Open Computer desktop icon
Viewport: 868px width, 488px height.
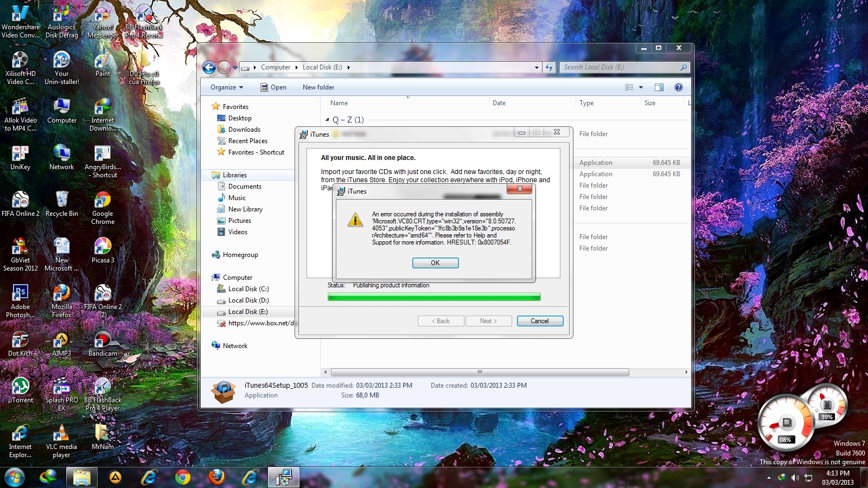click(x=62, y=112)
